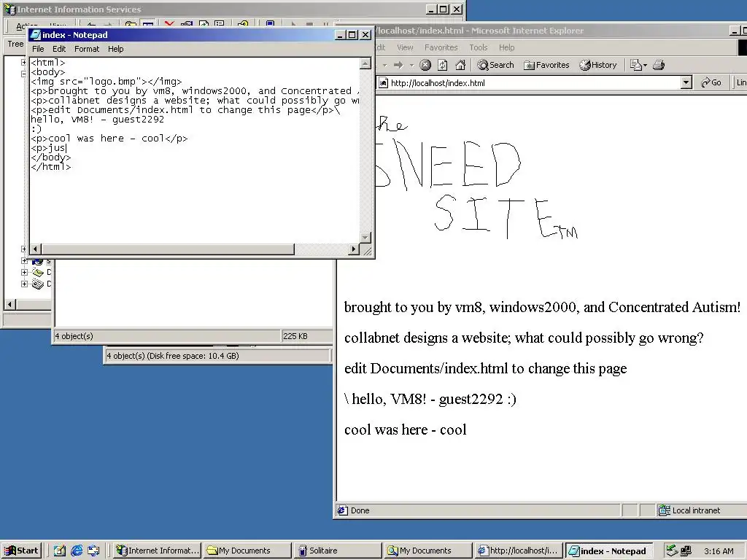
Task: Open the View menu in Internet Explorer
Action: [405, 47]
